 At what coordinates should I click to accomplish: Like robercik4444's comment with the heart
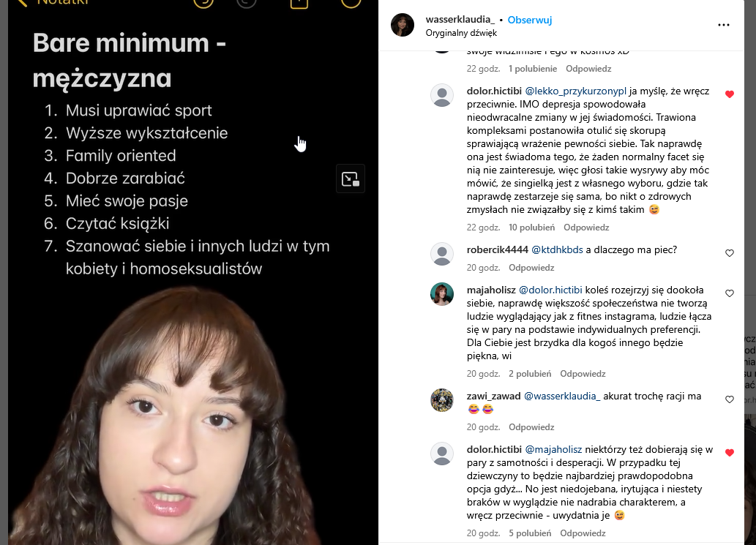pos(730,253)
